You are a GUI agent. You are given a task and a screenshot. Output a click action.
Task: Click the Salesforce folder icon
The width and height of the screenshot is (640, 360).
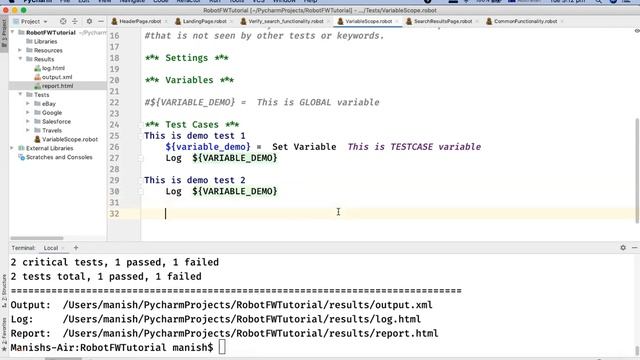(38, 122)
